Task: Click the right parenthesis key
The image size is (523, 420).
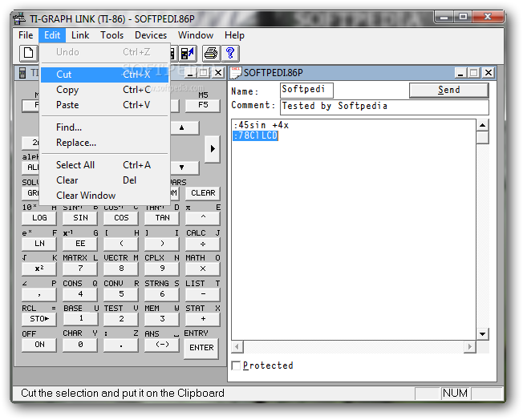Action: click(162, 244)
